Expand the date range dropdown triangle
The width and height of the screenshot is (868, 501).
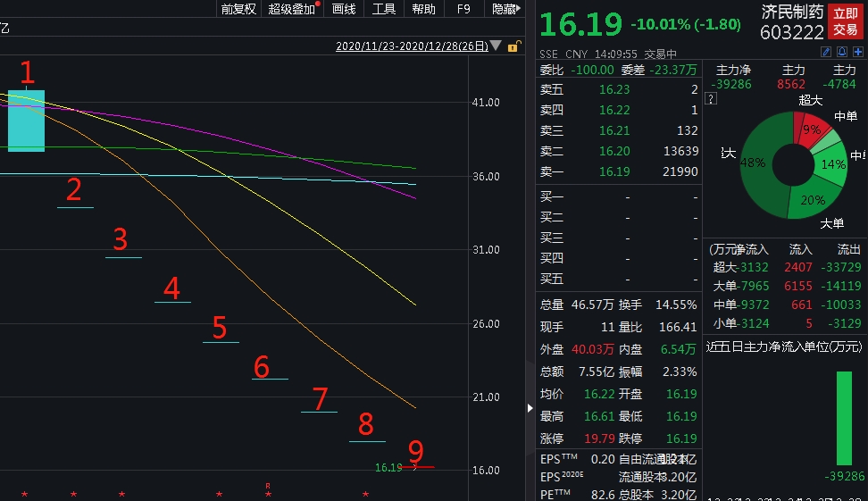click(496, 46)
